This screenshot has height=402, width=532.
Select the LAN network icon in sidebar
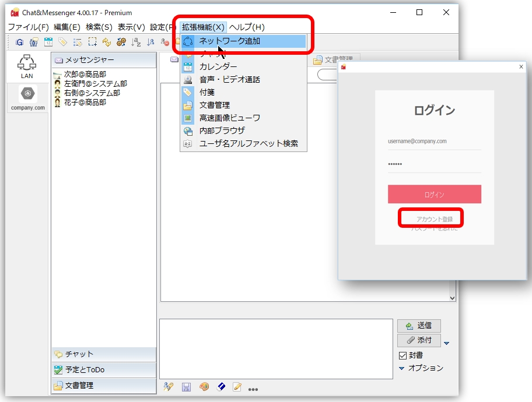coord(27,67)
